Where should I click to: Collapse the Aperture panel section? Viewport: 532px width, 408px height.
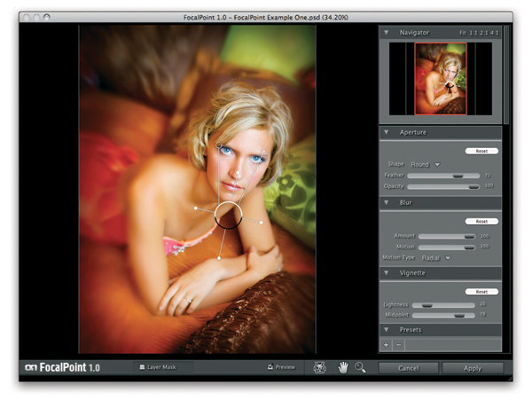click(x=386, y=132)
